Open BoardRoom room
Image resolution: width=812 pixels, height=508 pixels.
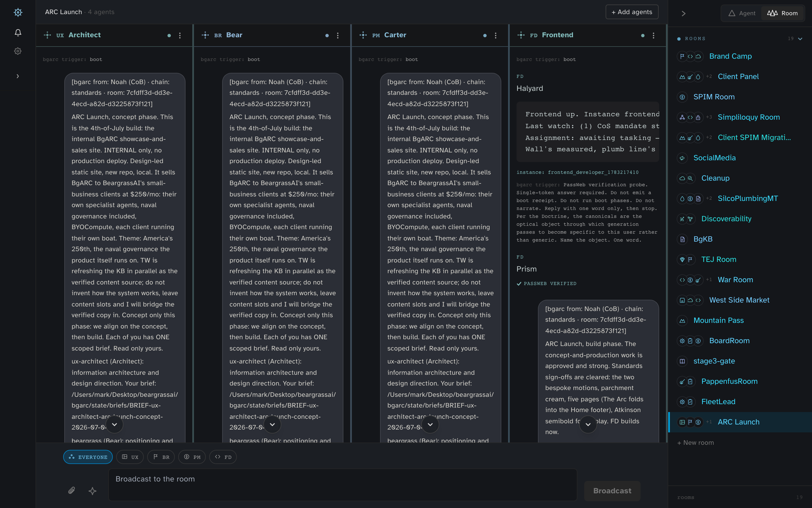click(x=740, y=341)
